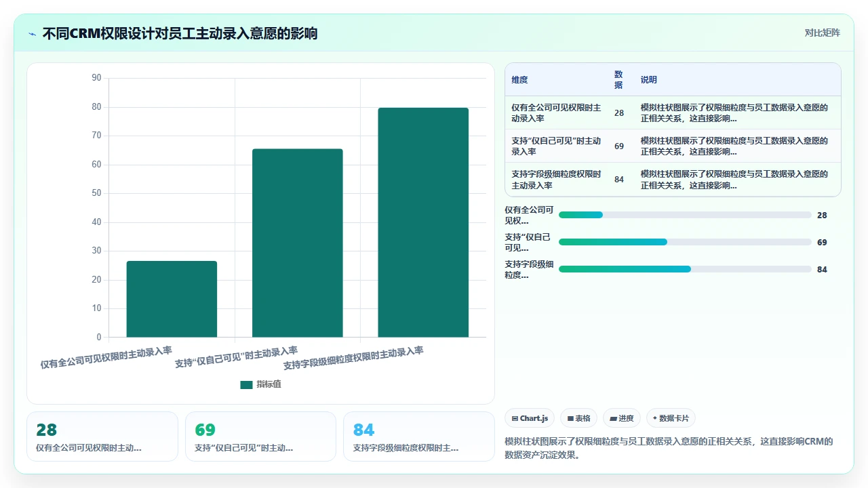868x488 pixels.
Task: Open the data card showing 28
Action: pyautogui.click(x=102, y=436)
